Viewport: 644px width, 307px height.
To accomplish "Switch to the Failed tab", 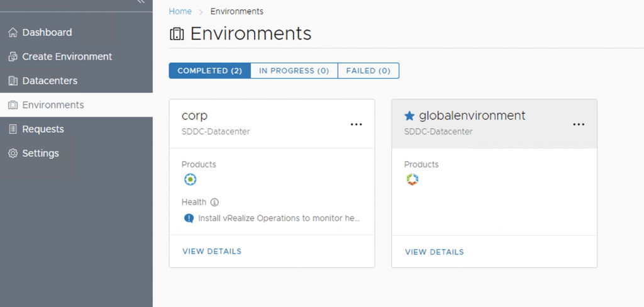I will [368, 71].
